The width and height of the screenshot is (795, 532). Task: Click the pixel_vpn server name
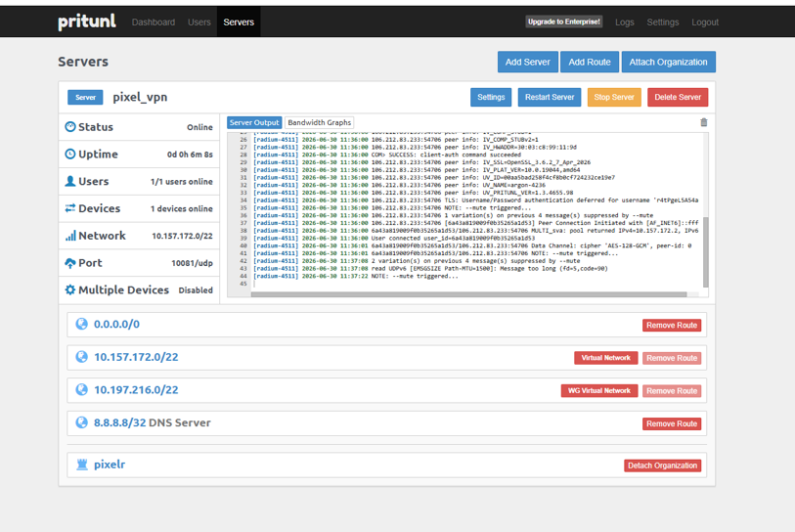(140, 97)
